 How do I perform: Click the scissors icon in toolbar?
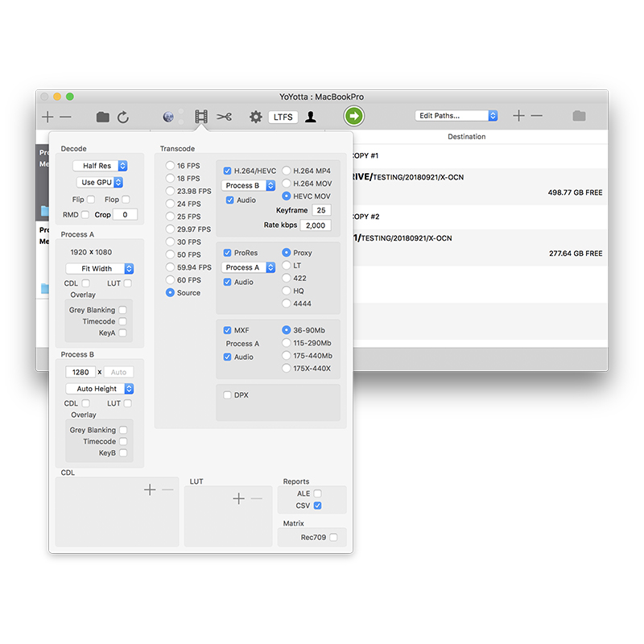pos(225,117)
